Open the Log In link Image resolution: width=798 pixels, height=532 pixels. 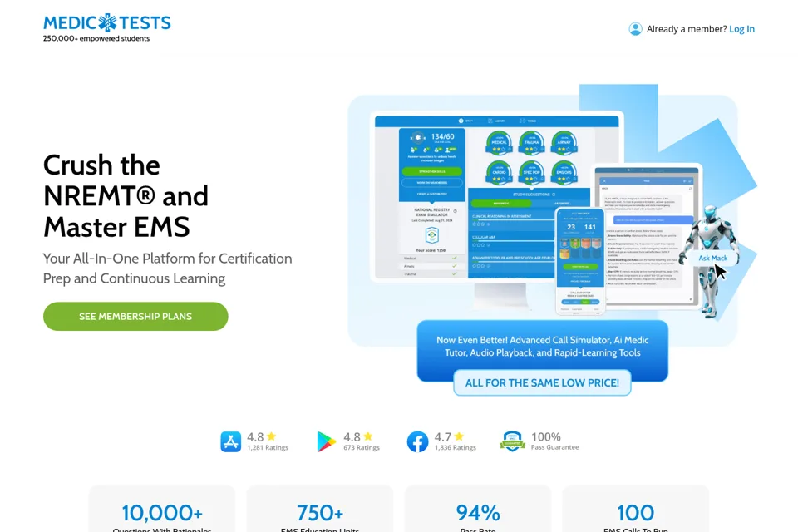coord(741,29)
